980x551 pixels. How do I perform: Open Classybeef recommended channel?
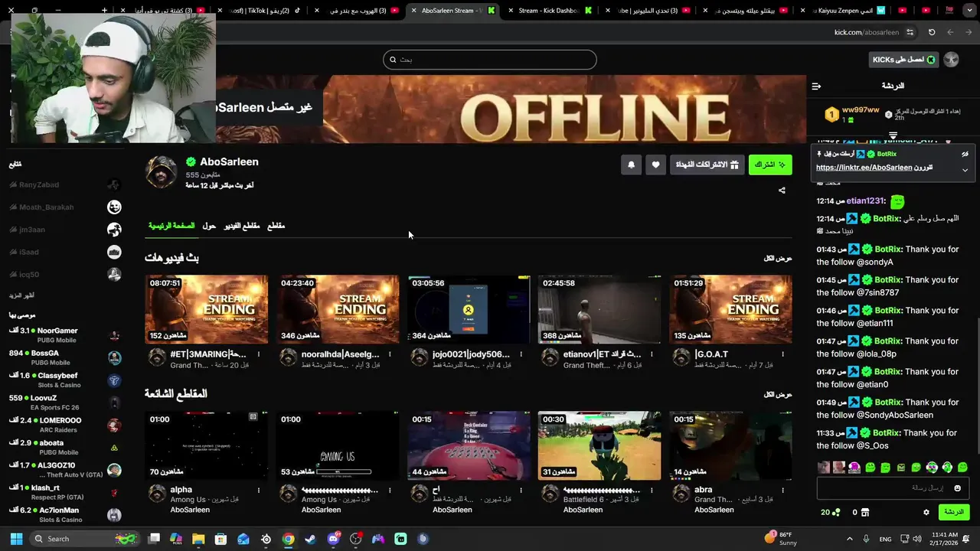(x=65, y=380)
